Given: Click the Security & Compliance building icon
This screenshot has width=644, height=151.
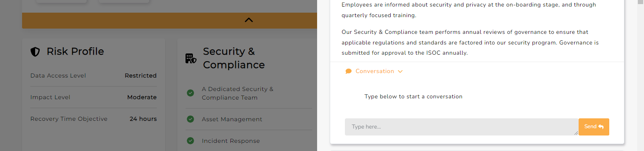Looking at the screenshot, I should click(x=191, y=58).
